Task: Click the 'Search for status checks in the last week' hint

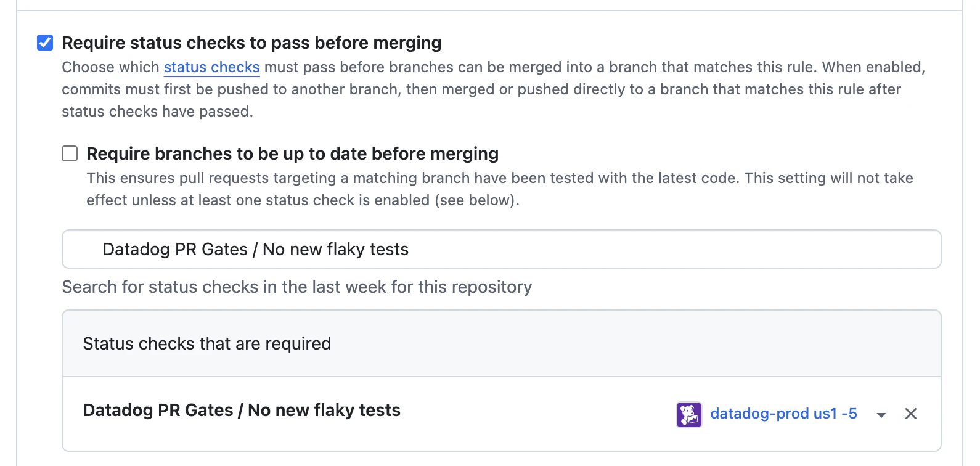Action: (296, 287)
